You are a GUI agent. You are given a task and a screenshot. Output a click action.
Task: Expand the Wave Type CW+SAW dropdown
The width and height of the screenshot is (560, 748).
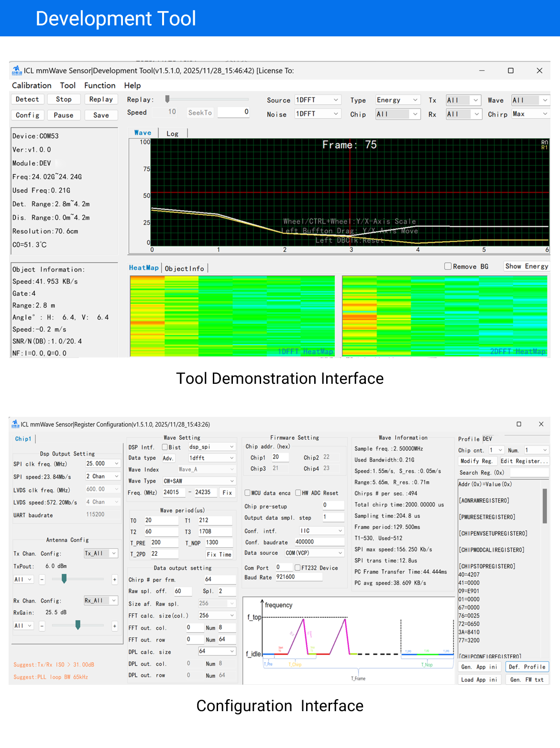point(199,481)
